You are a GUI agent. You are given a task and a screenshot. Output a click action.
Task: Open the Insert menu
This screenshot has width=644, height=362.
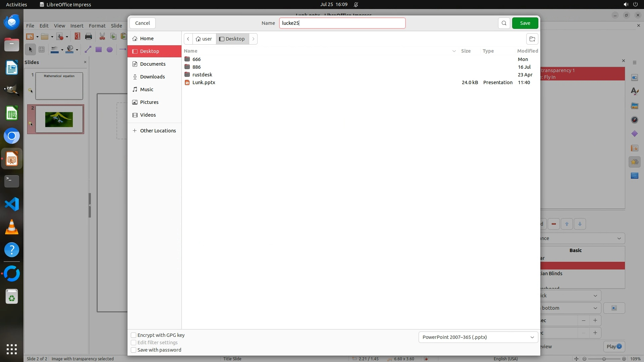[76, 26]
